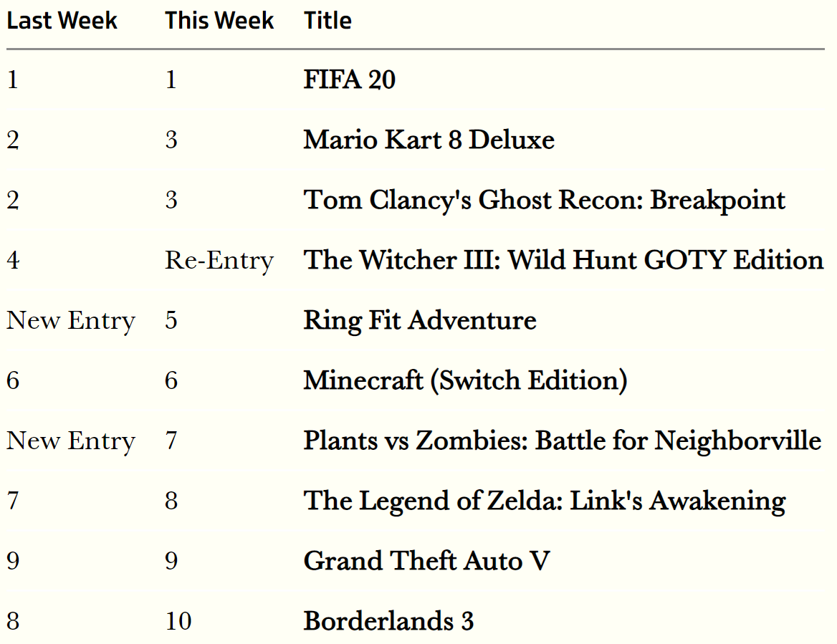Click this week rank 5 cell
The image size is (837, 644).
click(171, 321)
